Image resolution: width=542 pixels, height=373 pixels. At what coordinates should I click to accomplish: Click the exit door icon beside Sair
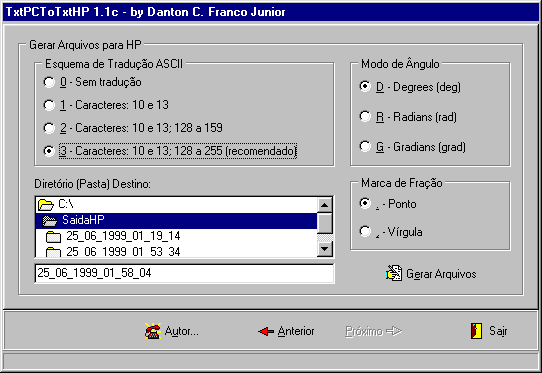coord(477,331)
